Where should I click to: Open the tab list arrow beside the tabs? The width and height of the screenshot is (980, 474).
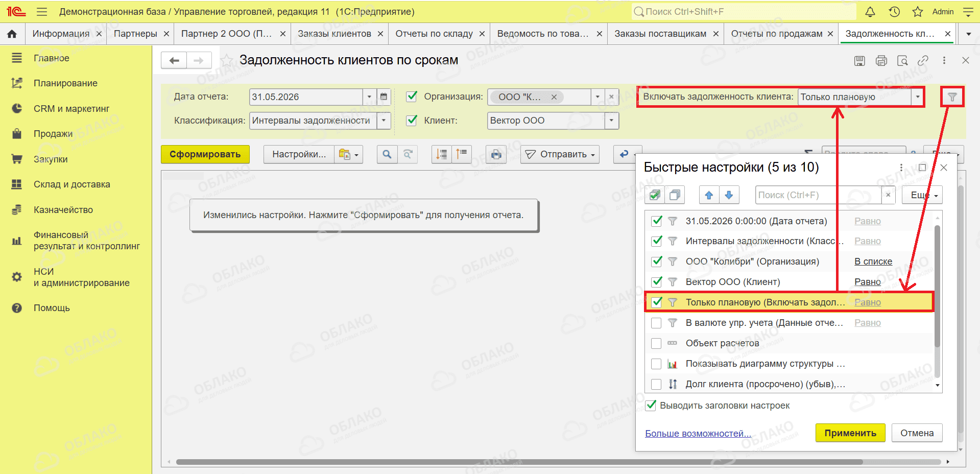[969, 34]
